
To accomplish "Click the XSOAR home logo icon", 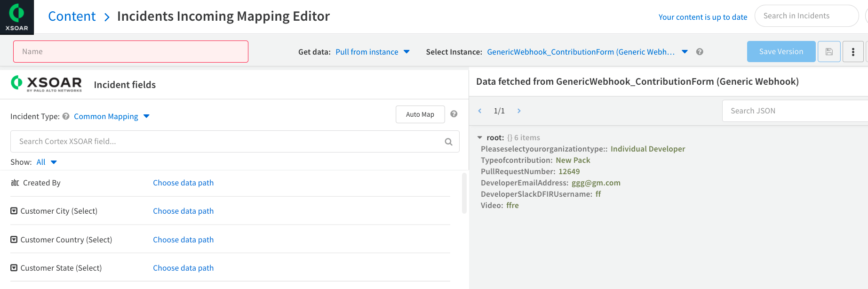I will 17,17.
